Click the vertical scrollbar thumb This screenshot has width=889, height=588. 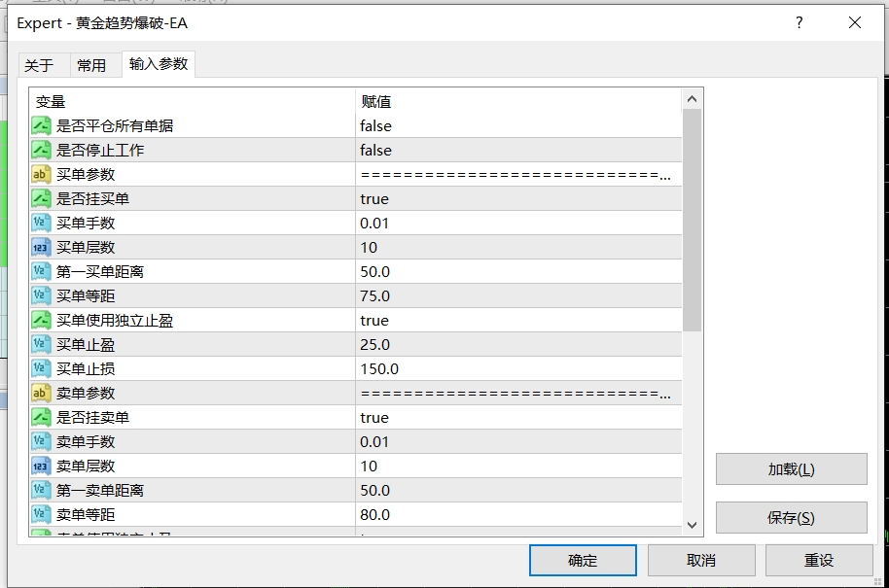(693, 219)
